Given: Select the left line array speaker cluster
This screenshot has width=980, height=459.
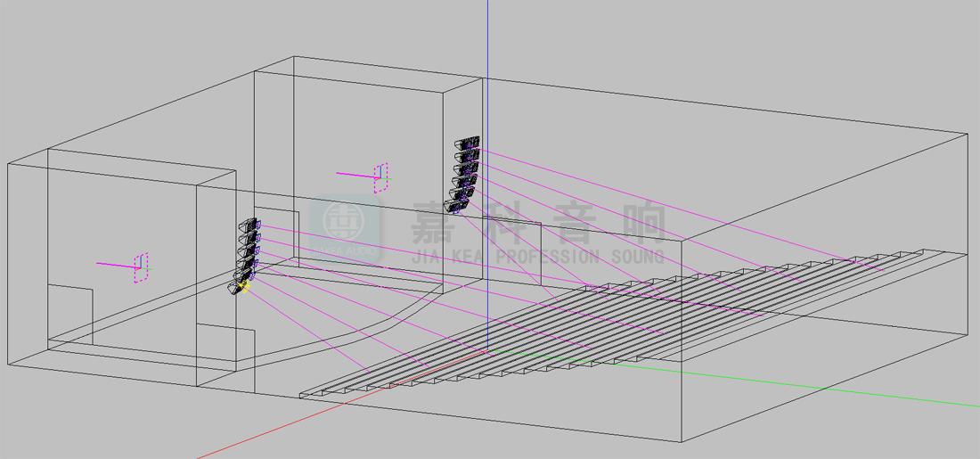Looking at the screenshot, I should [x=248, y=254].
